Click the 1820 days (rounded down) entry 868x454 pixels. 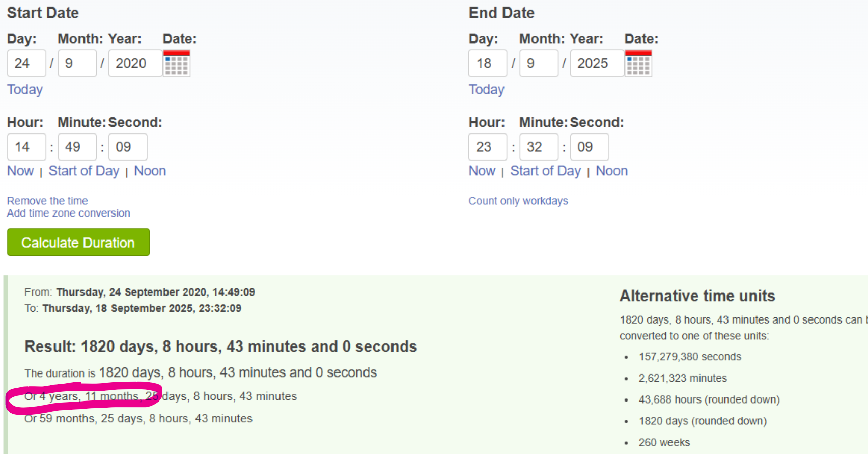(x=703, y=421)
